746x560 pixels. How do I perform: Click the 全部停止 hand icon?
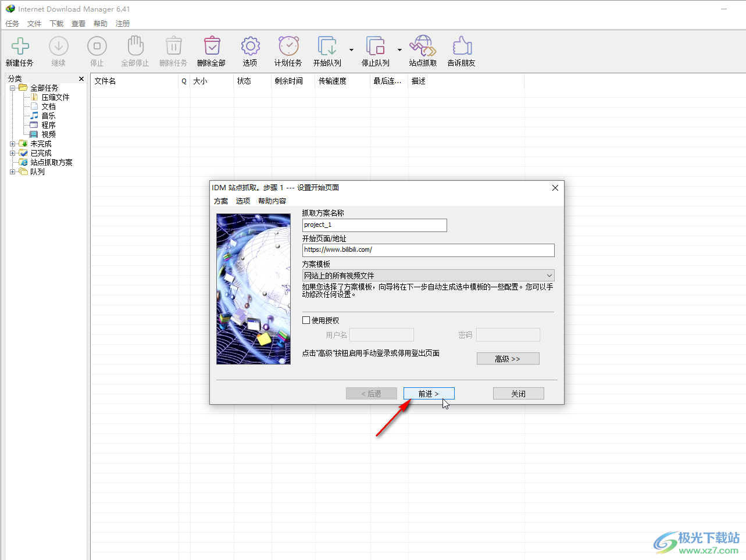point(135,46)
